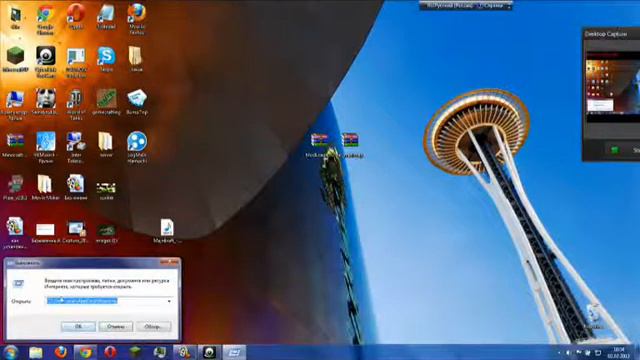This screenshot has width=640, height=360.
Task: Open the Action Center flag tray icon
Action: pos(578,353)
